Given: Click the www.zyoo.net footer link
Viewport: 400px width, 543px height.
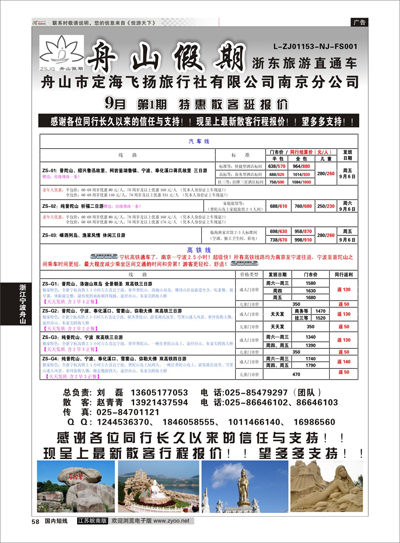Looking at the screenshot, I should click(171, 520).
